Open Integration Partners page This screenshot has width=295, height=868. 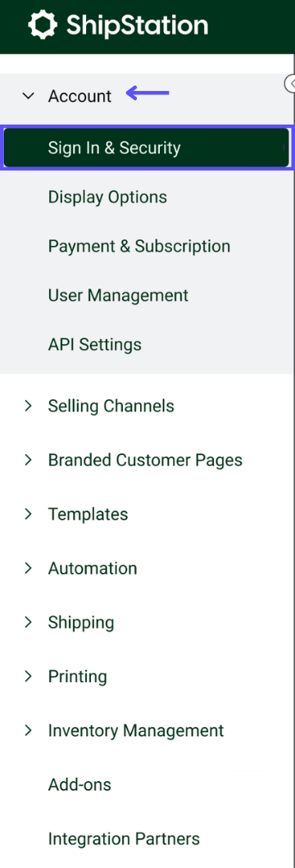tap(124, 838)
